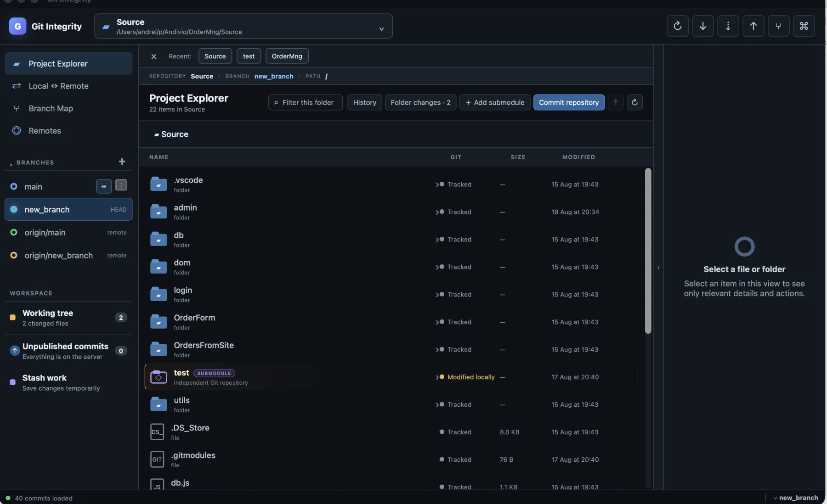Open the dom folder icon
This screenshot has height=504, width=827.
pyautogui.click(x=159, y=267)
